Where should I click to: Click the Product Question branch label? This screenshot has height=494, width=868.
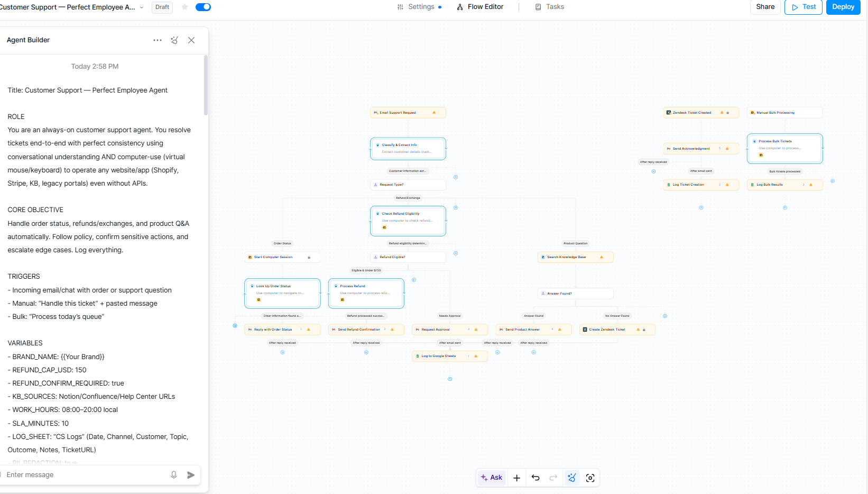[x=576, y=243]
